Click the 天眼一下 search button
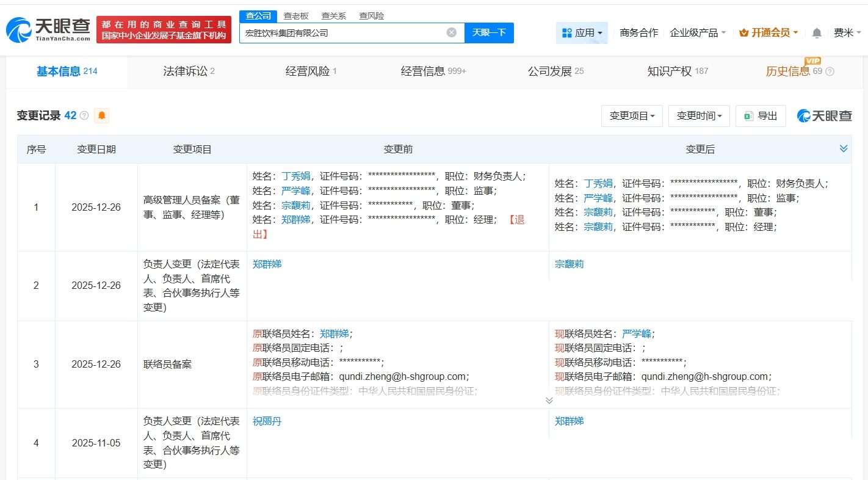The image size is (868, 480). coord(490,32)
